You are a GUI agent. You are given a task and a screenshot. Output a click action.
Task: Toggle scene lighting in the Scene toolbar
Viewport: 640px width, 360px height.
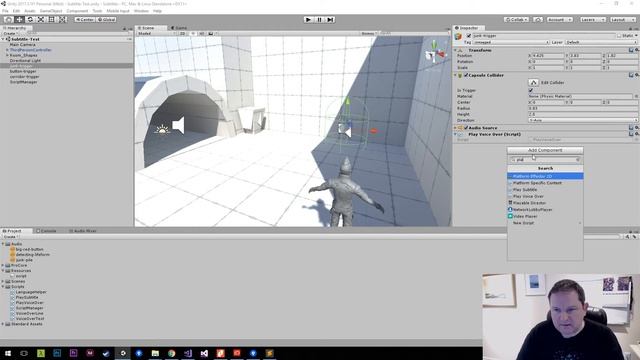click(x=193, y=33)
